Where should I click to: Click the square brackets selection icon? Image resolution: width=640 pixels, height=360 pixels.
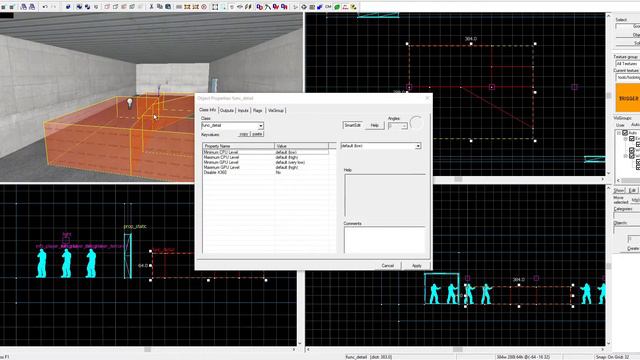click(215, 7)
